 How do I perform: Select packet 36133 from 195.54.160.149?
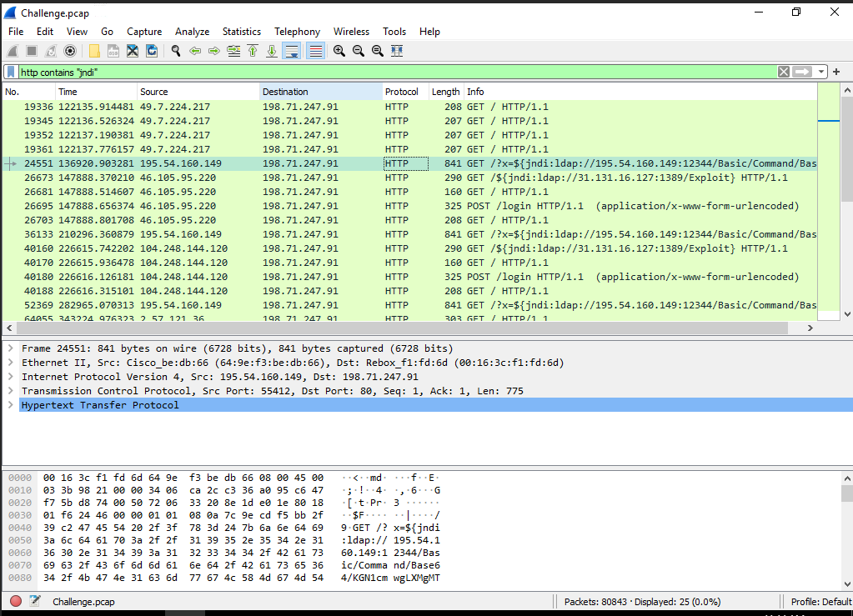point(409,233)
